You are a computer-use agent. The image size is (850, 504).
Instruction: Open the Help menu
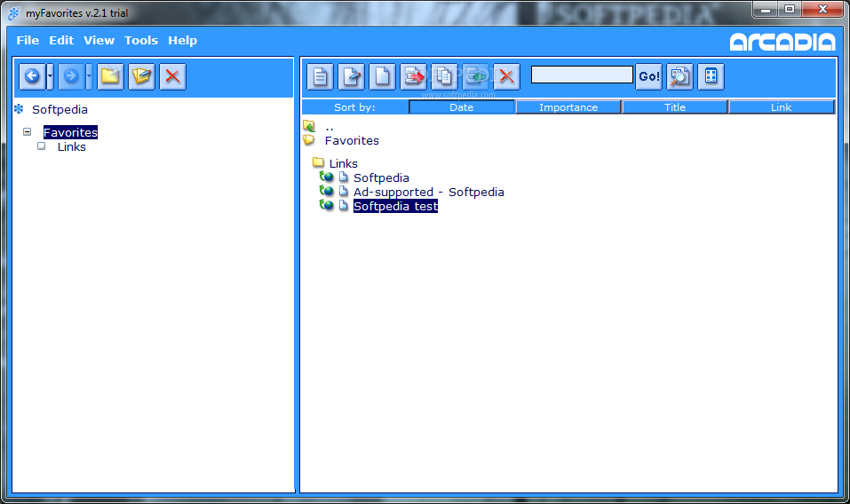tap(183, 41)
